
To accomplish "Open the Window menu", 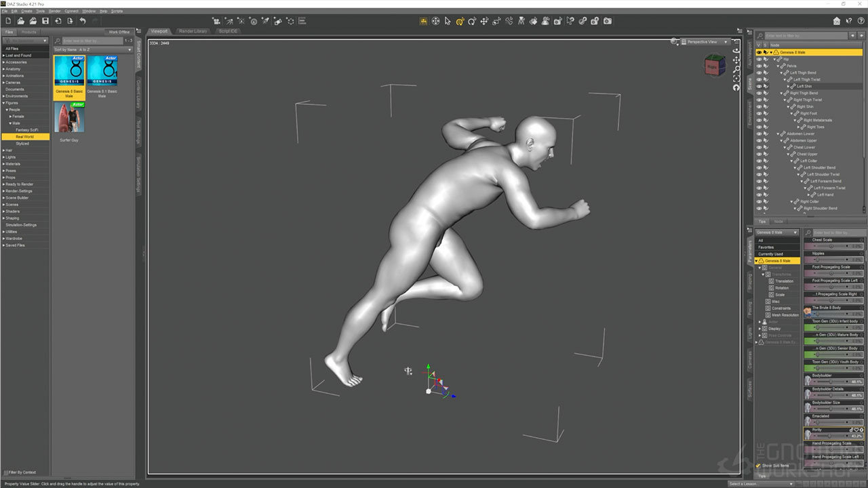I will 89,12.
